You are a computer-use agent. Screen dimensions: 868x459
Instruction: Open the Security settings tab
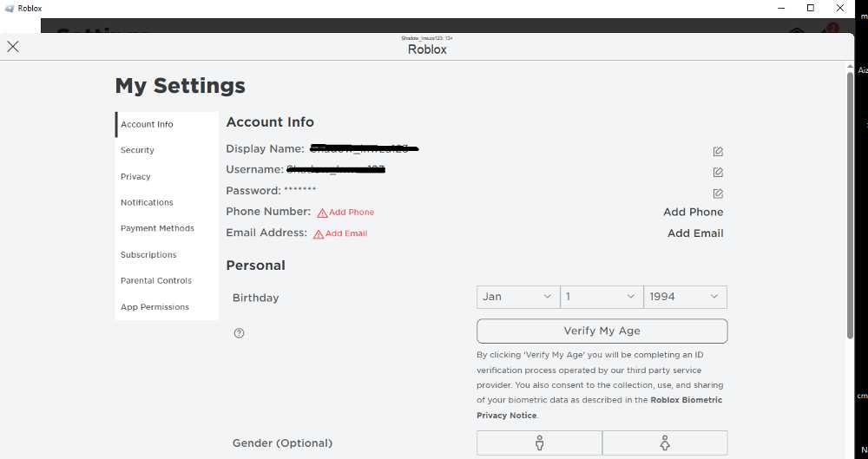[x=167, y=150]
